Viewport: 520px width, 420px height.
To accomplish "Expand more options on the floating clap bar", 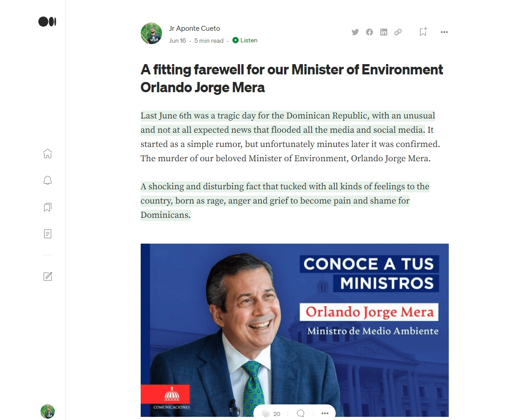I will pos(325,413).
